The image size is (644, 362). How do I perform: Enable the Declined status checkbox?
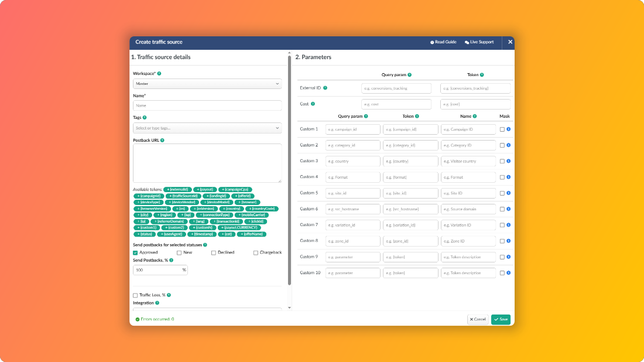214,252
